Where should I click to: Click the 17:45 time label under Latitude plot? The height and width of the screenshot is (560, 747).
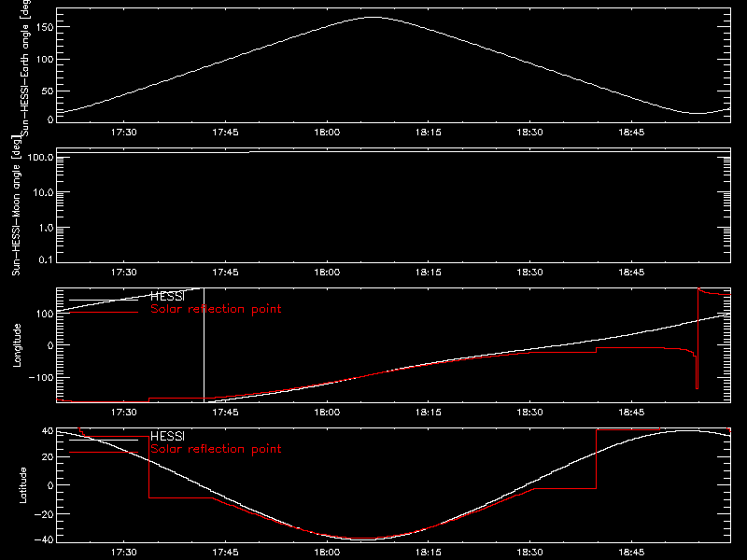click(225, 552)
